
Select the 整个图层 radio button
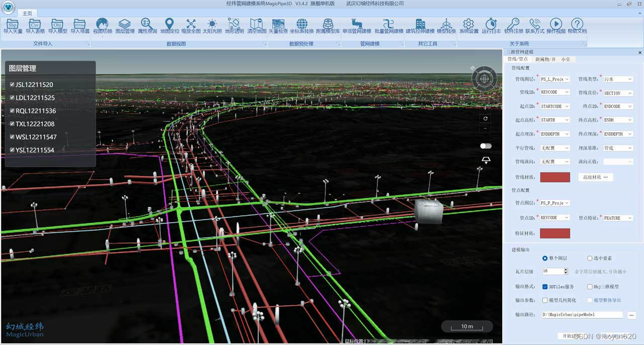[545, 258]
